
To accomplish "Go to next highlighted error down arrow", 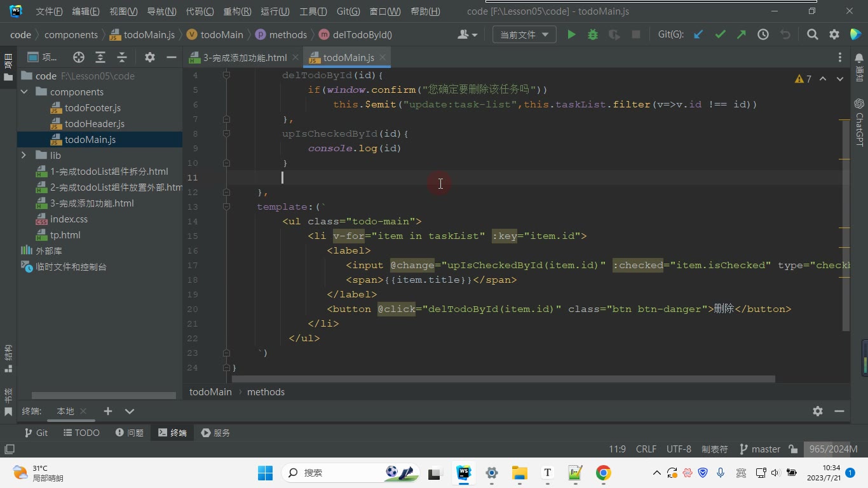I will point(840,79).
